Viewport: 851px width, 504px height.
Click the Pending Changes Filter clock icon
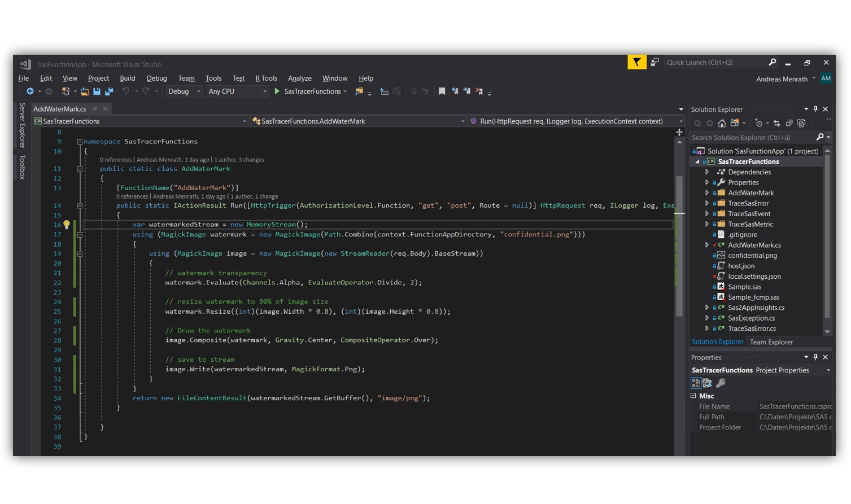point(759,123)
